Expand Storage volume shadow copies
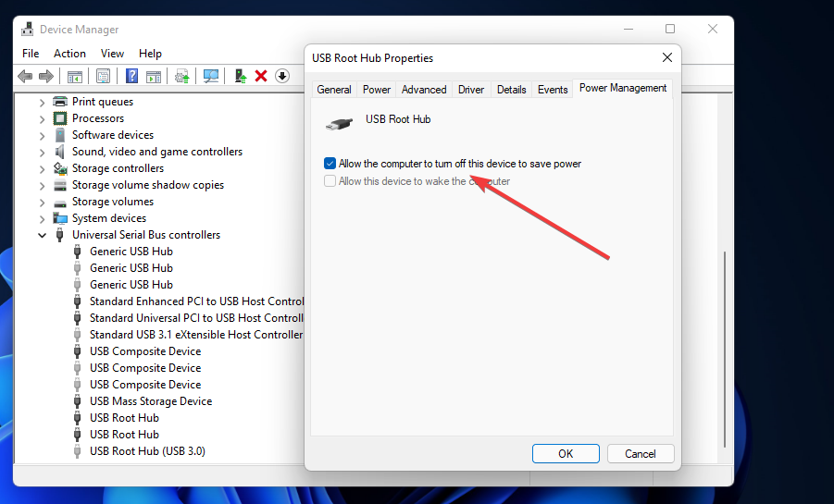The height and width of the screenshot is (504, 834). [x=42, y=186]
